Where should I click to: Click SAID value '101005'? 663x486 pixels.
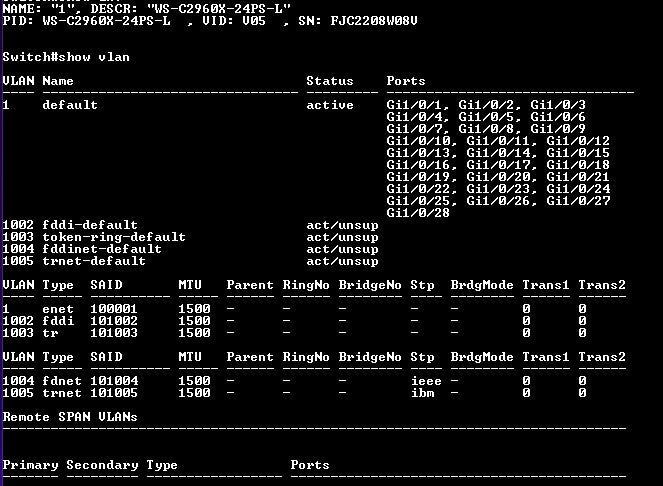tap(114, 393)
